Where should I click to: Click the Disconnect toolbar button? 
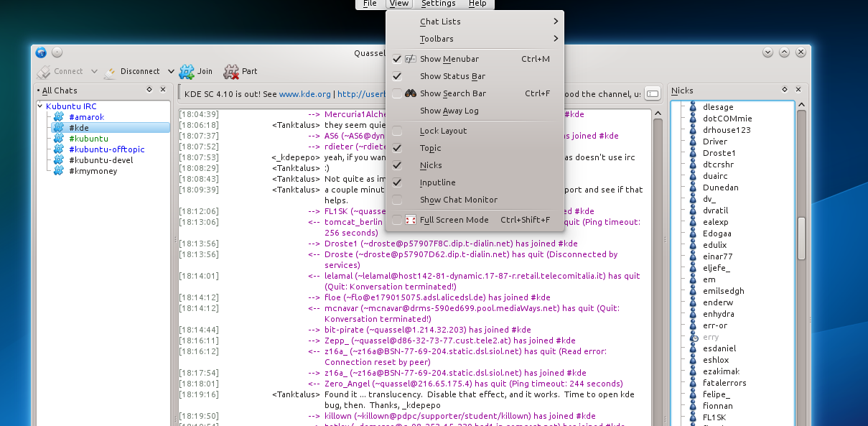click(139, 71)
